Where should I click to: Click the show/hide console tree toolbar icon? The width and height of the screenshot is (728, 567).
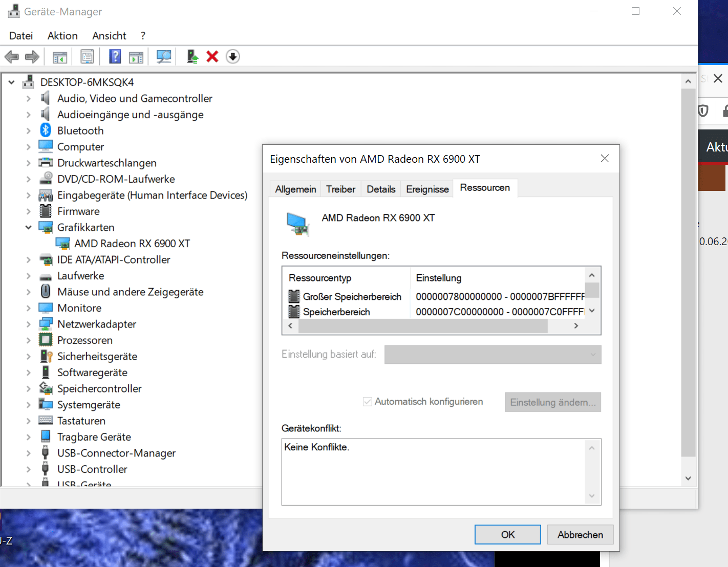60,57
